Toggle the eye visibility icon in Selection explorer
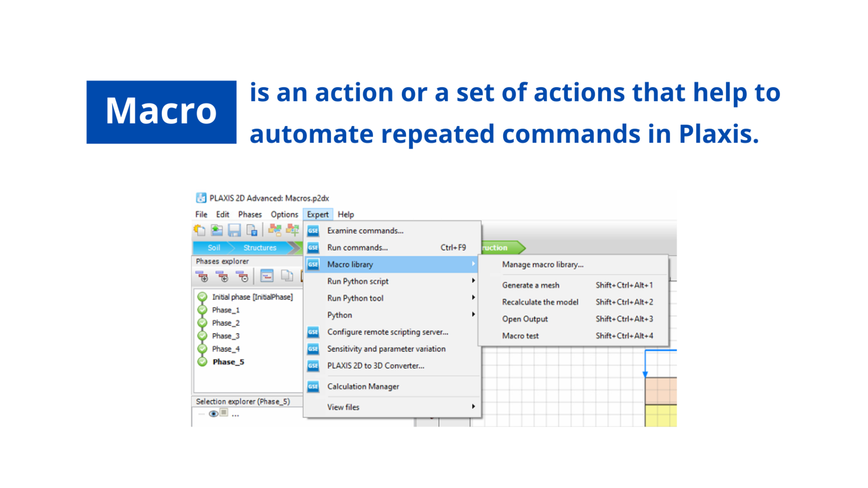The height and width of the screenshot is (488, 868). (213, 414)
